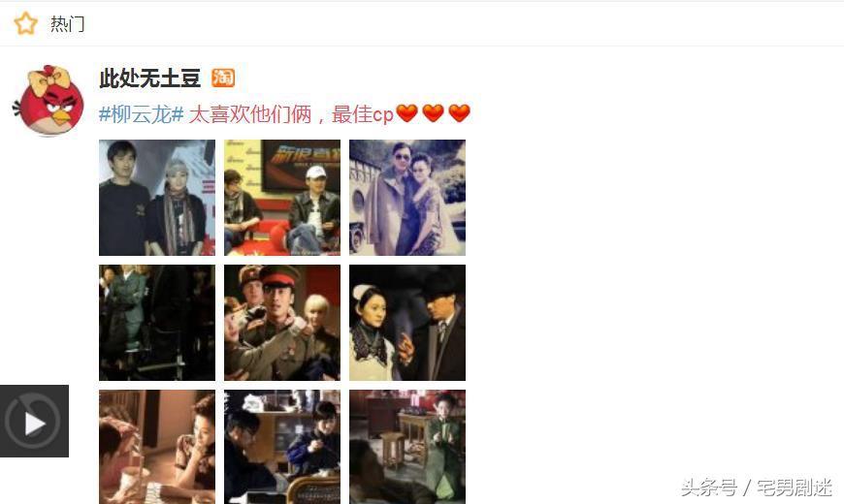Open user profile 此处无土豆

tap(149, 79)
